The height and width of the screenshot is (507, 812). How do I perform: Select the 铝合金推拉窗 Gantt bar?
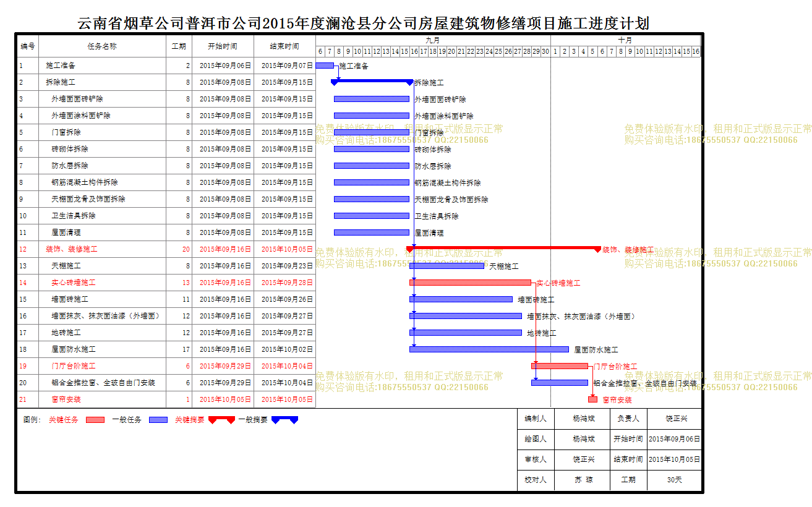click(x=560, y=382)
